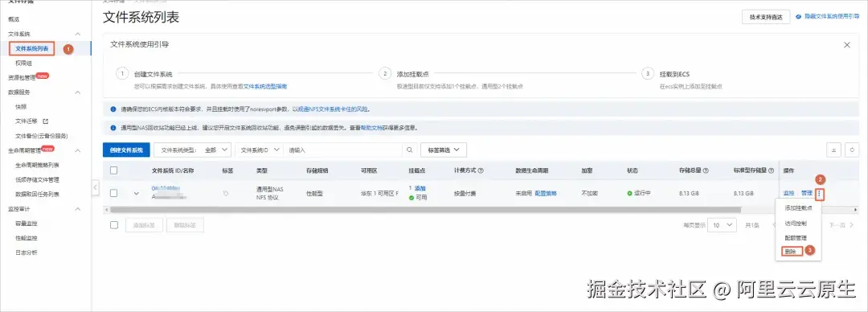Click the 添加 mount point link

(420, 188)
